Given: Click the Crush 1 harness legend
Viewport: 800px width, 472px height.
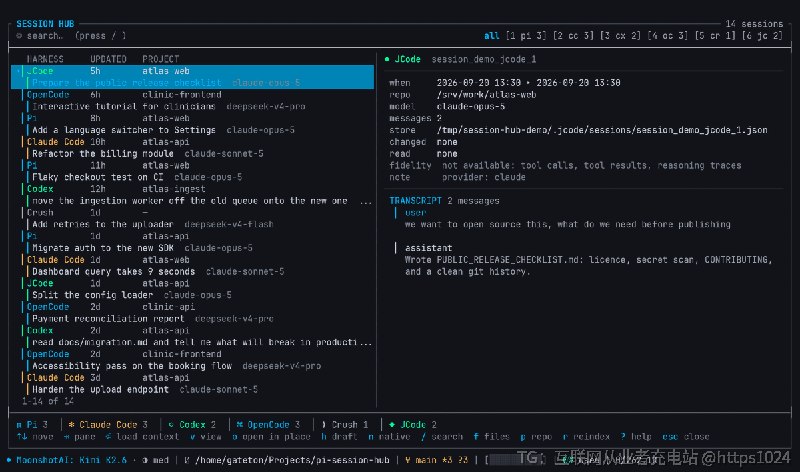Looking at the screenshot, I should click(345, 425).
